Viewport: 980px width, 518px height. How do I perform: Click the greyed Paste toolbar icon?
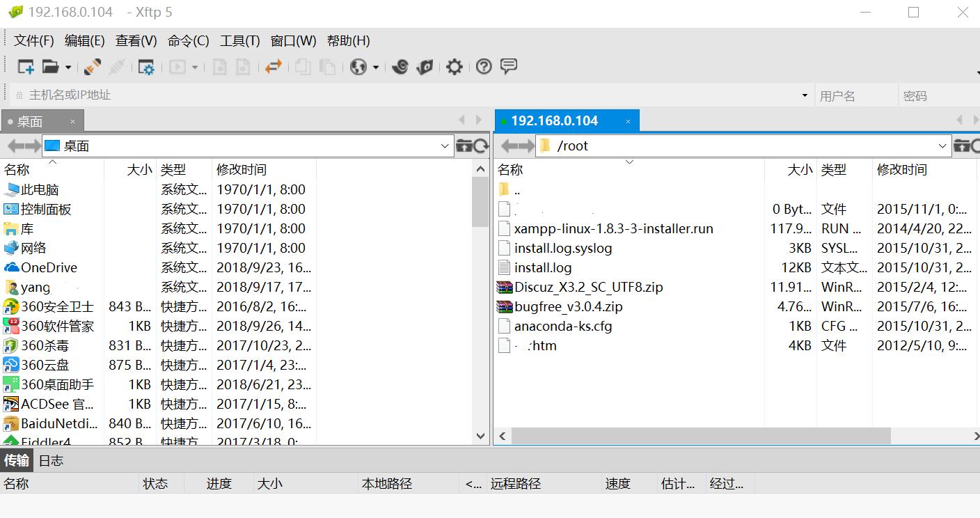point(327,67)
